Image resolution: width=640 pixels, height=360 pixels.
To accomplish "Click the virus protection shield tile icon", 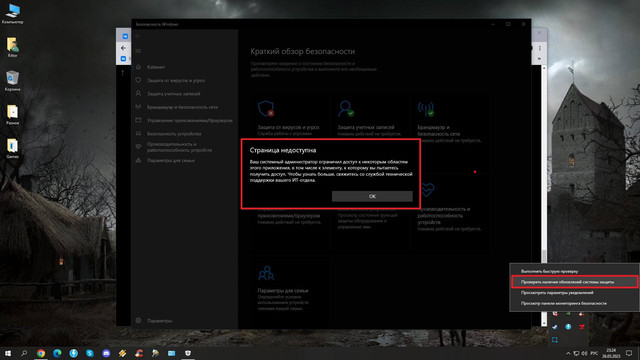I will [266, 109].
